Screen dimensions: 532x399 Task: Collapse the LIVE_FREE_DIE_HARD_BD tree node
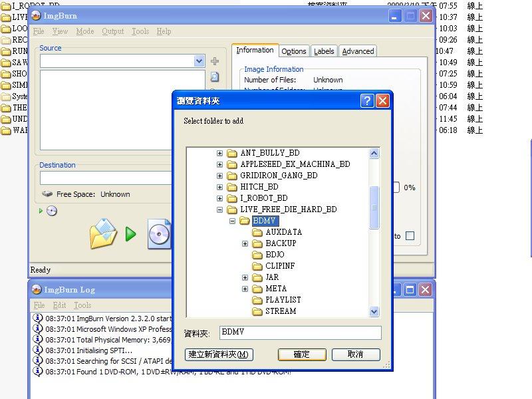click(219, 209)
